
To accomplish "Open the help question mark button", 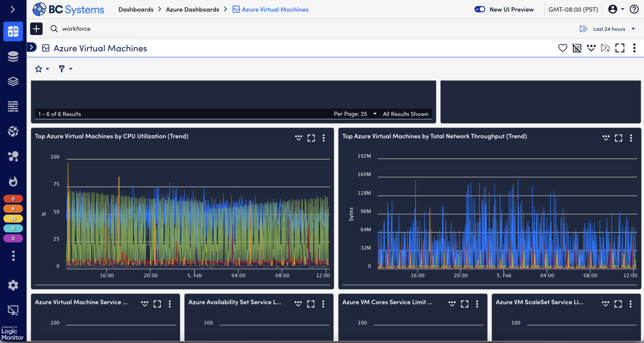I will 634,9.
